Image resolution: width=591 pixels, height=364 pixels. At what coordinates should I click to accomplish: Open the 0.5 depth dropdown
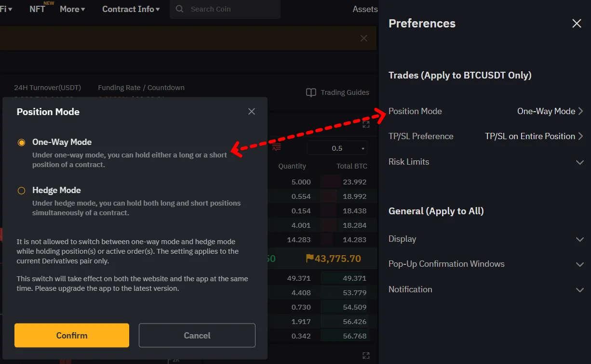(337, 148)
